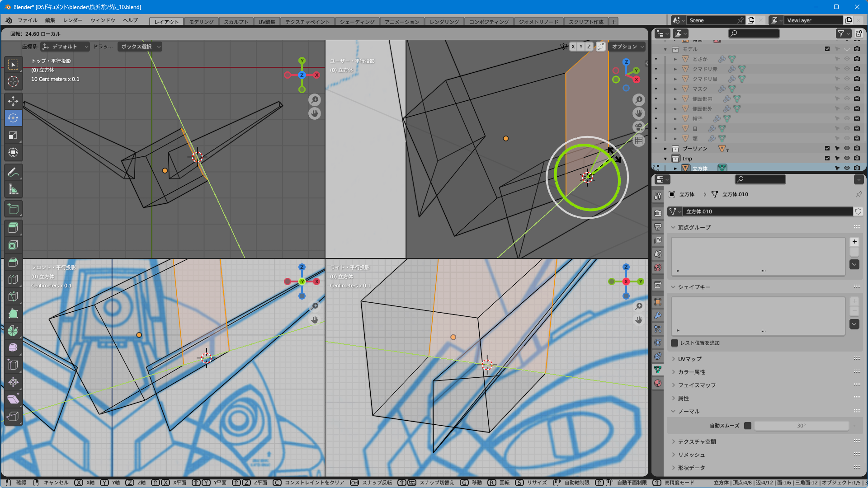The height and width of the screenshot is (488, 868).
Task: Expand the UVマップ panel
Action: pyautogui.click(x=689, y=359)
